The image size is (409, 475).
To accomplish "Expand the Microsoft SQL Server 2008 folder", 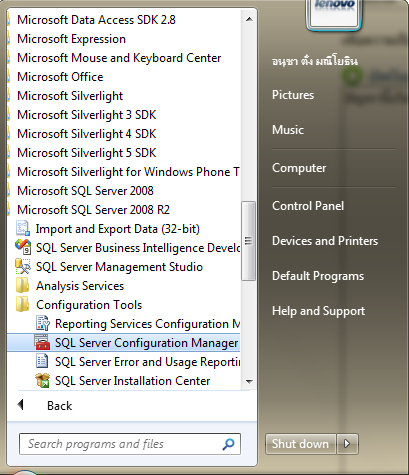I will [85, 191].
